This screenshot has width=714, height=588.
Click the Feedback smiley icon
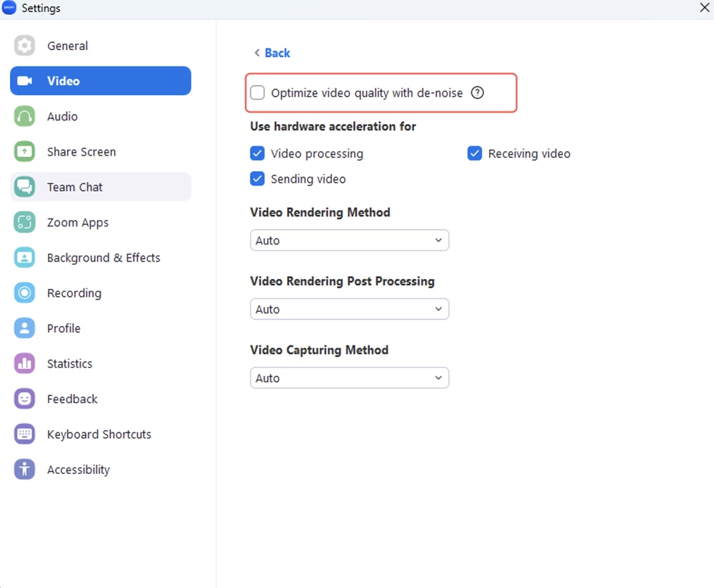(x=24, y=399)
